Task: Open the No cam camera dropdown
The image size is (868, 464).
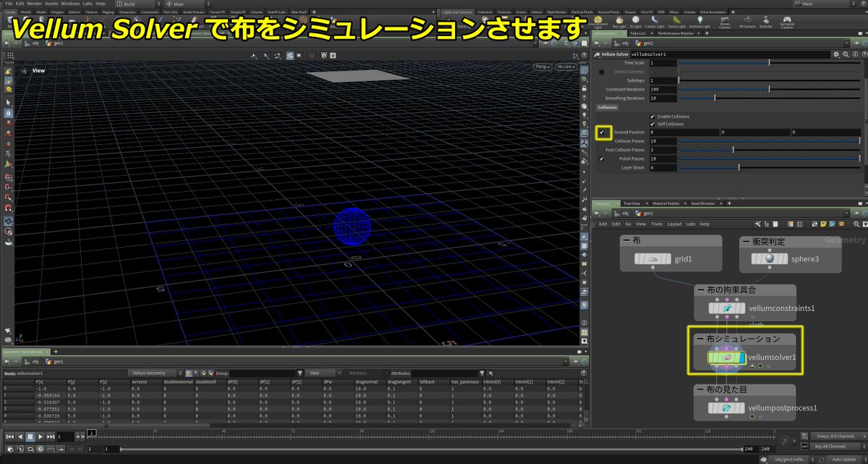Action: point(566,67)
